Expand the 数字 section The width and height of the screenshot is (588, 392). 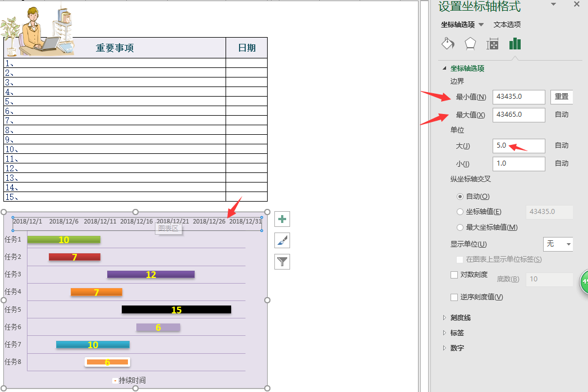(445, 348)
